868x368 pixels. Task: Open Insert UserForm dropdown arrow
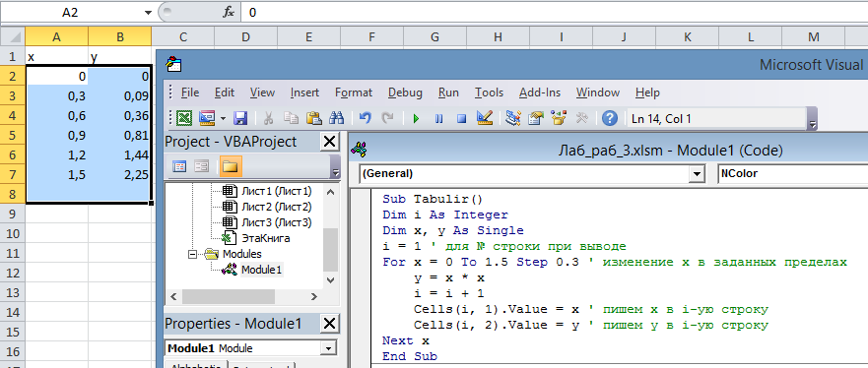click(223, 118)
